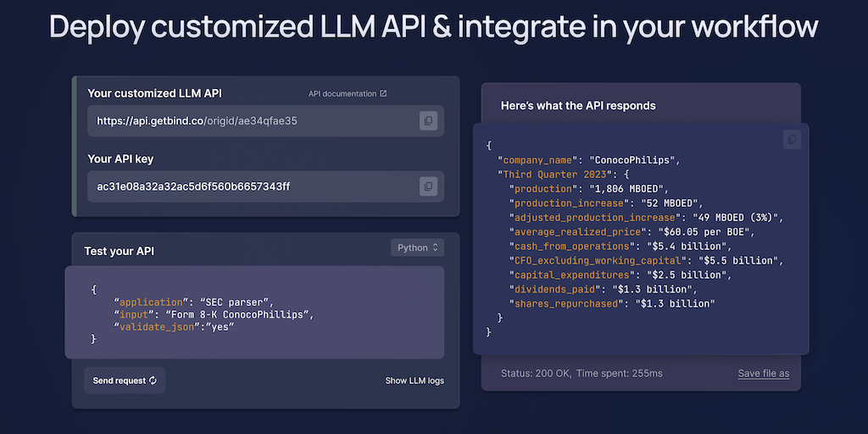Click the "SEC parser" value
The height and width of the screenshot is (434, 868).
(x=236, y=303)
